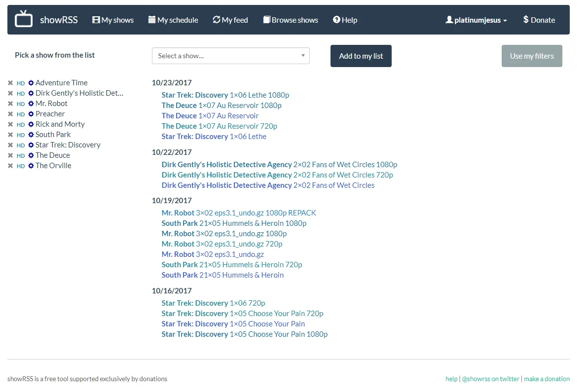Select Adventure Time in the show list

62,83
